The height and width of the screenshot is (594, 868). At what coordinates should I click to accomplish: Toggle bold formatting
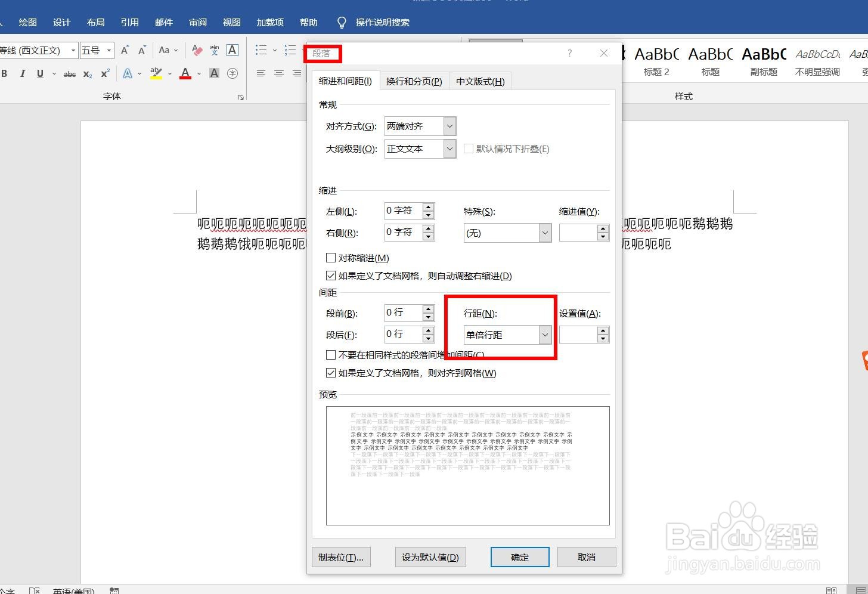pyautogui.click(x=5, y=73)
